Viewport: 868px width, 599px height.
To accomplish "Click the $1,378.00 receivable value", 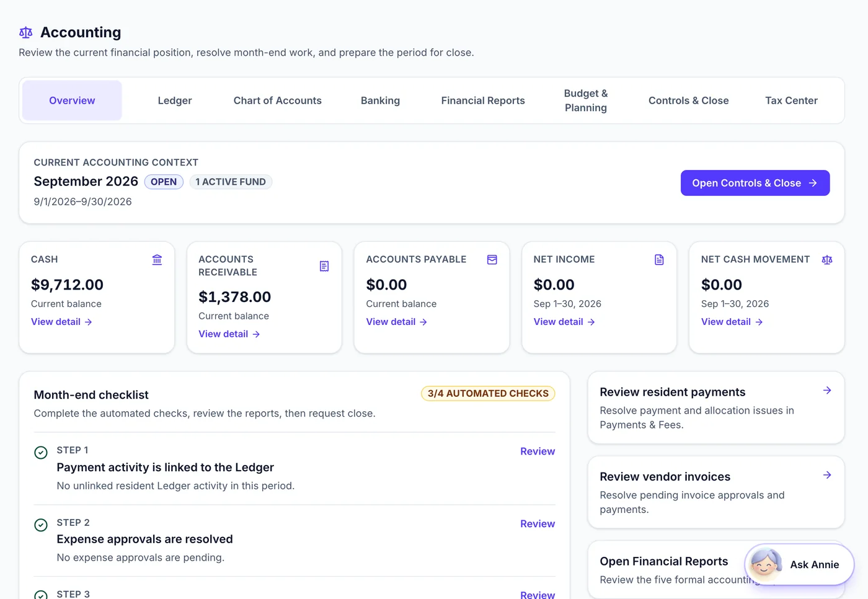I will [234, 297].
